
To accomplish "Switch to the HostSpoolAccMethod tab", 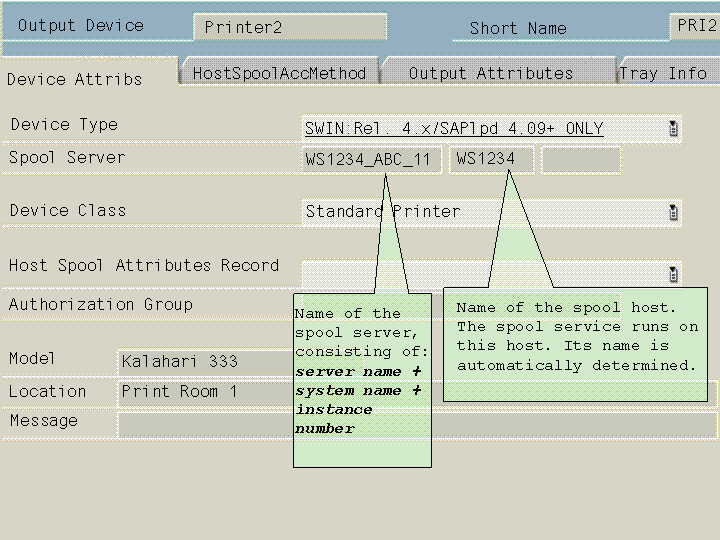I will [279, 73].
